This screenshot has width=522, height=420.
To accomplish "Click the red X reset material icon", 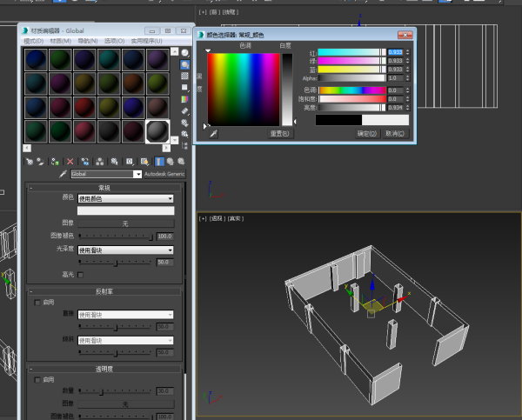I will (x=70, y=161).
